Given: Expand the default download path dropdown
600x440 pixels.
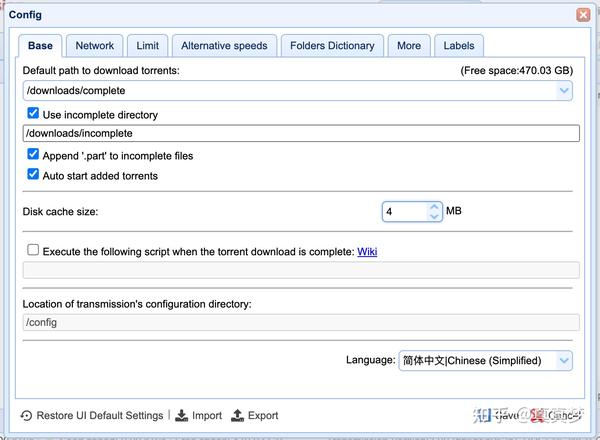Looking at the screenshot, I should 565,91.
